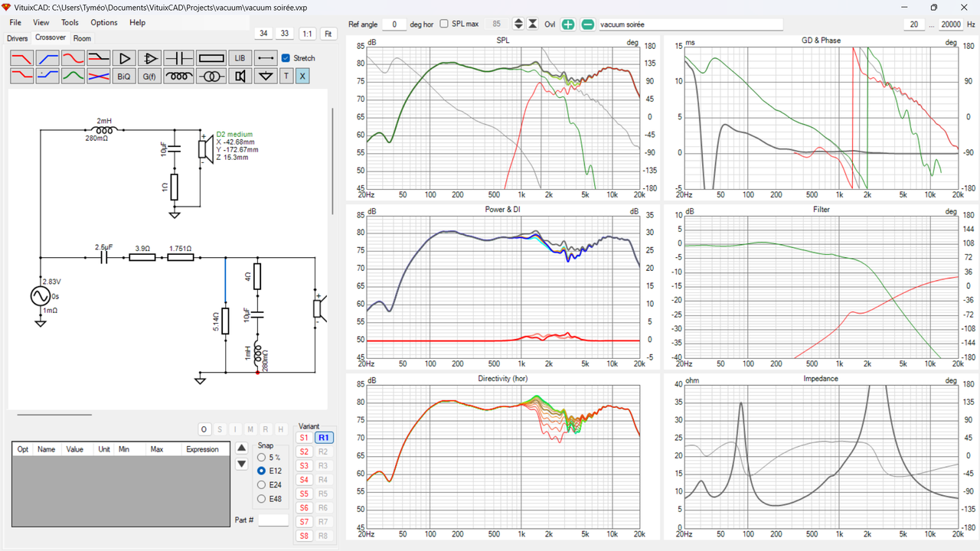
Task: Select variant S3
Action: click(x=304, y=465)
